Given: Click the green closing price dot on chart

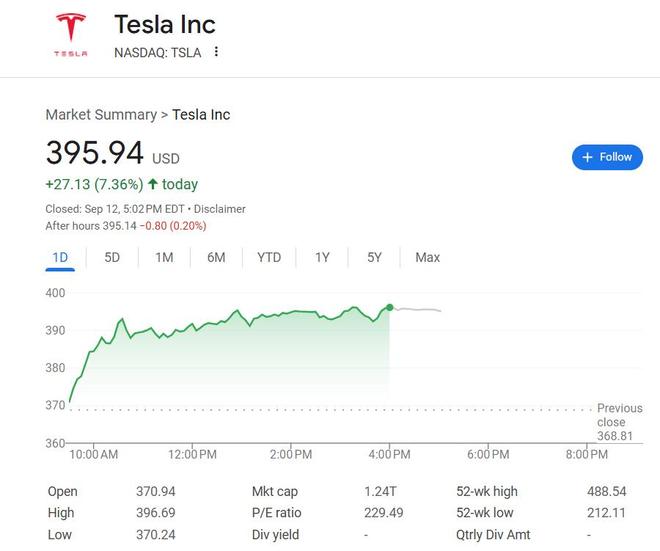Looking at the screenshot, I should tap(389, 307).
